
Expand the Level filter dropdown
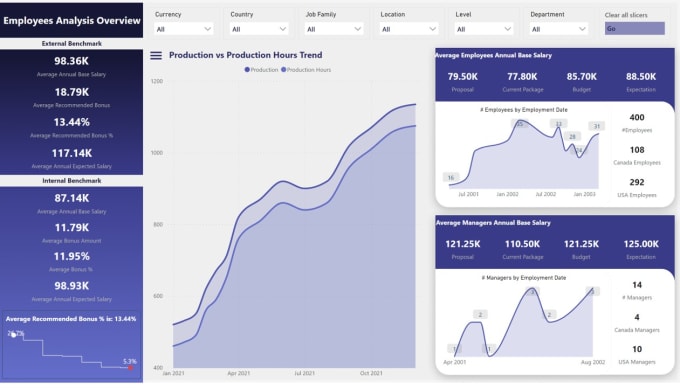coord(484,29)
